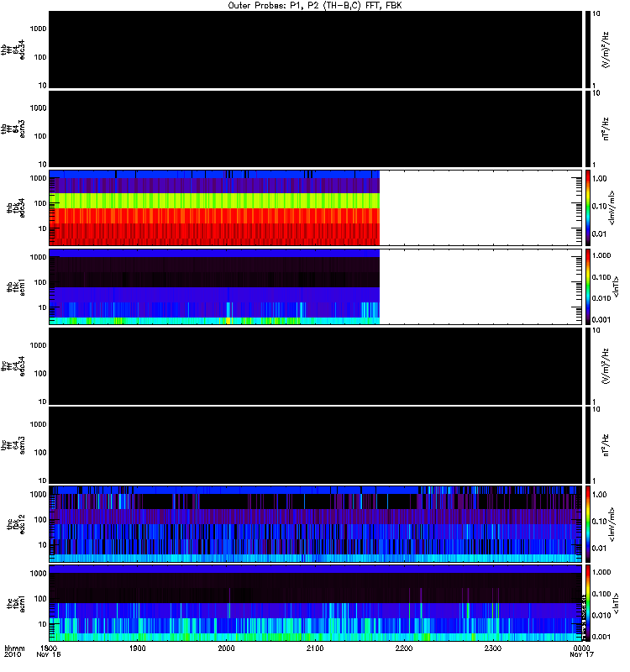The height and width of the screenshot is (672, 630).
Task: Click the "Nov 17" date label
Action: (x=581, y=654)
